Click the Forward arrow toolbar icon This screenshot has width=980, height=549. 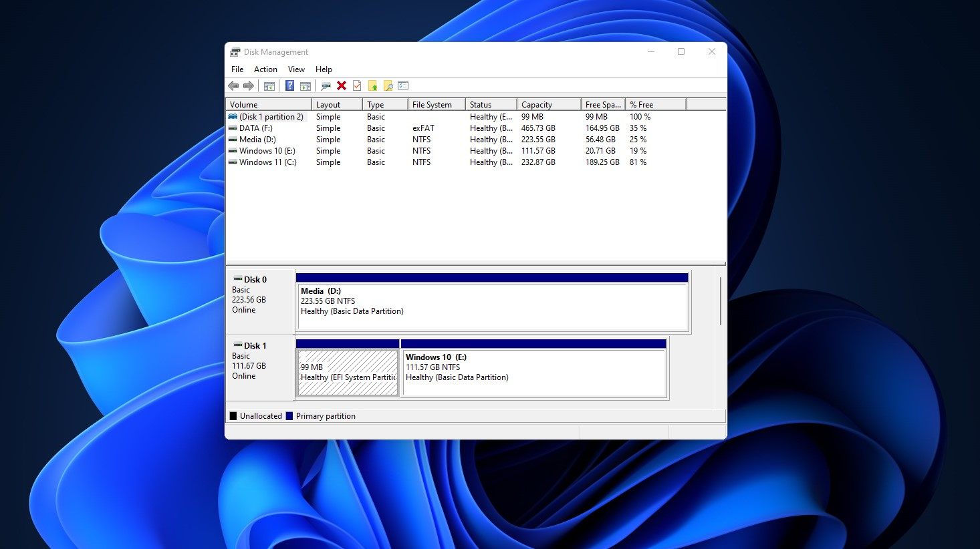[249, 85]
